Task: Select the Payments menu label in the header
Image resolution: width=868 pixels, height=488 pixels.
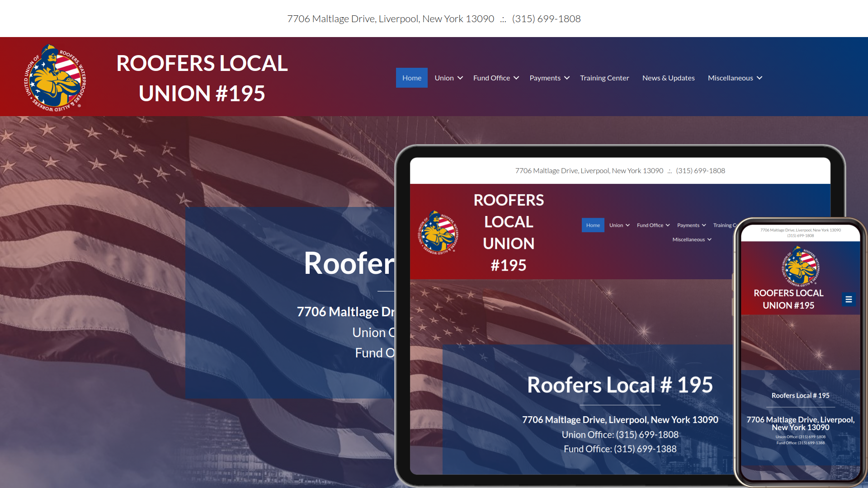Action: [545, 78]
